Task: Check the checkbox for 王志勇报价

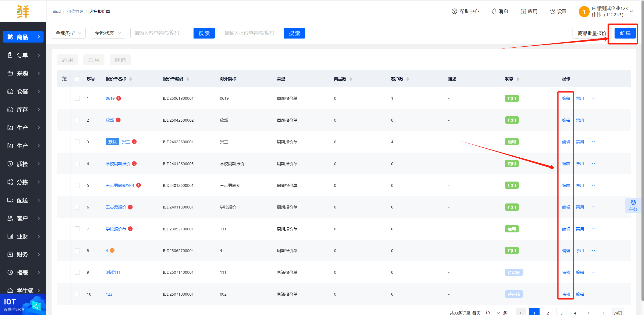Action: coord(77,207)
